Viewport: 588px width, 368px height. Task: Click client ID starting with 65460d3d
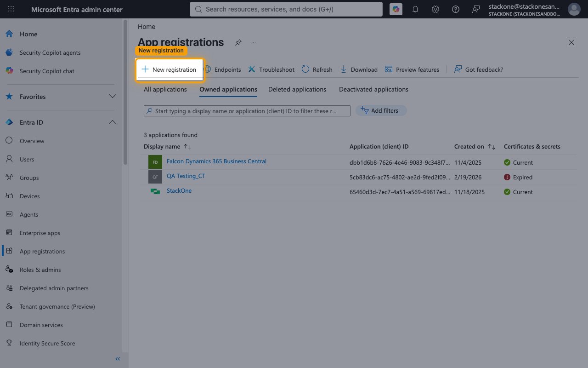(400, 192)
